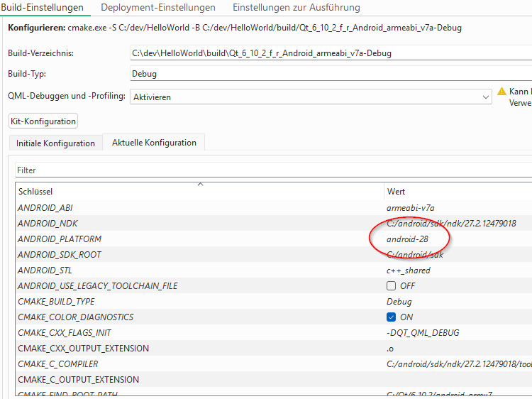Click the sort arrow above Schlüssel column

pyautogui.click(x=200, y=184)
